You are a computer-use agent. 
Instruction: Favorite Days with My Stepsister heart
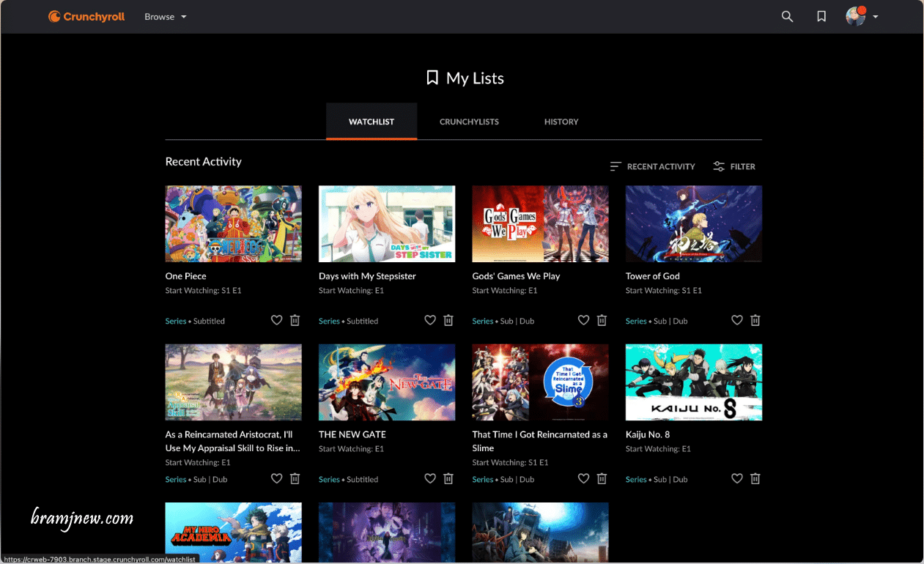(430, 320)
